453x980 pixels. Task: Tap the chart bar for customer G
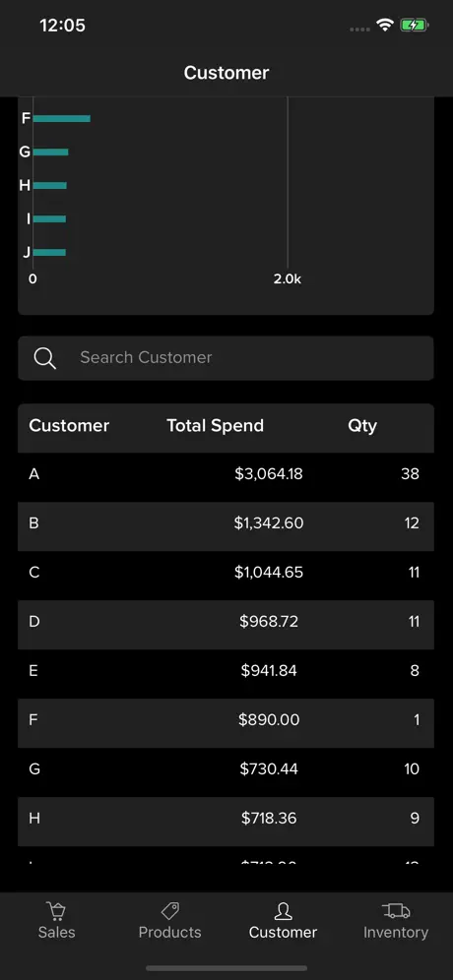coord(50,152)
